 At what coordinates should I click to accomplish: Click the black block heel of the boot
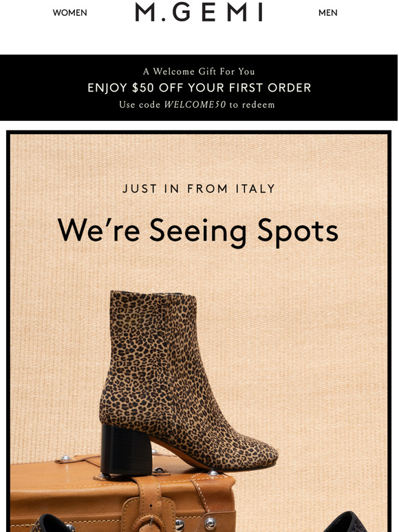[x=126, y=450]
